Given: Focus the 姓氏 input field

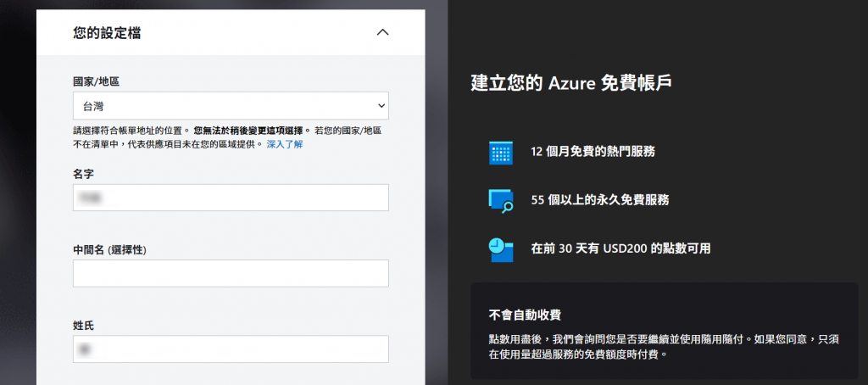Looking at the screenshot, I should (x=231, y=349).
